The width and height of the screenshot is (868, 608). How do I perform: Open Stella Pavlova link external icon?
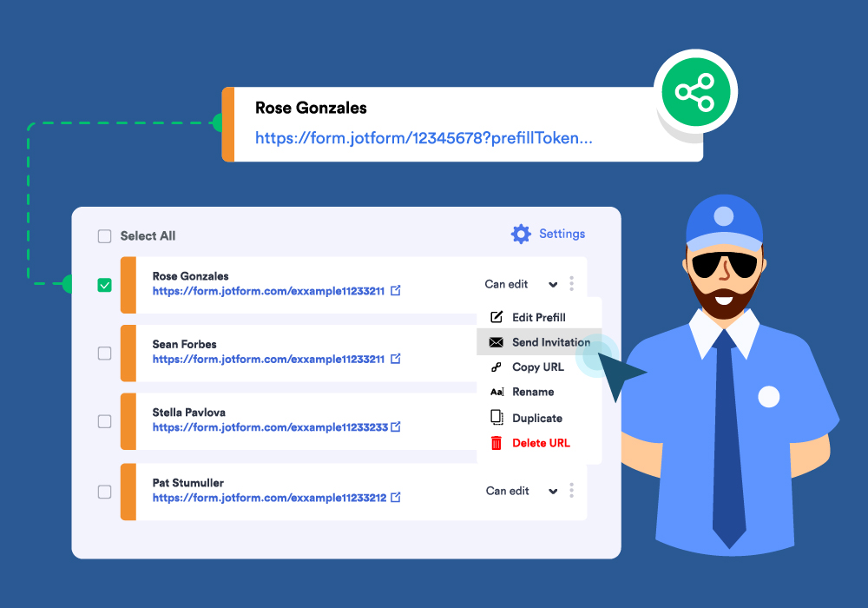[396, 427]
